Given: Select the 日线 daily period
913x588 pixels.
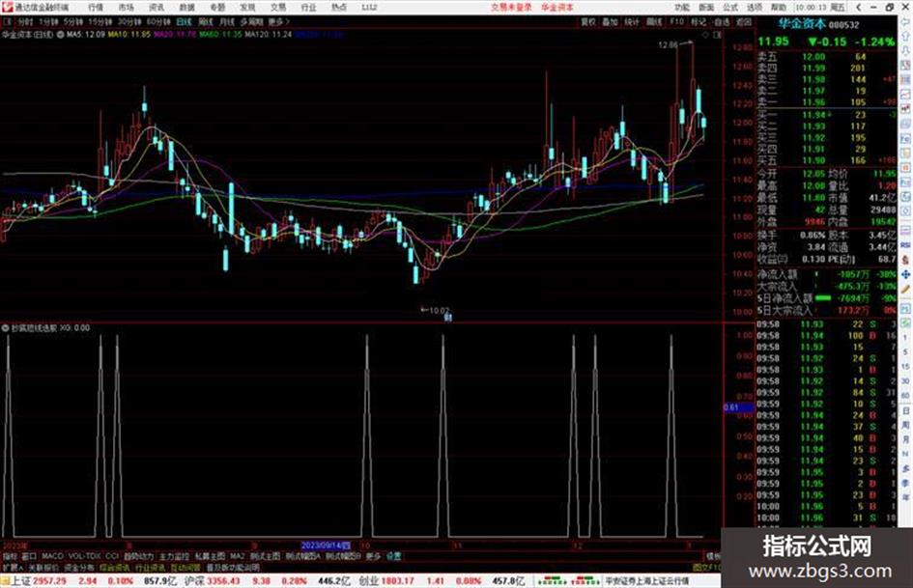Looking at the screenshot, I should pos(184,21).
